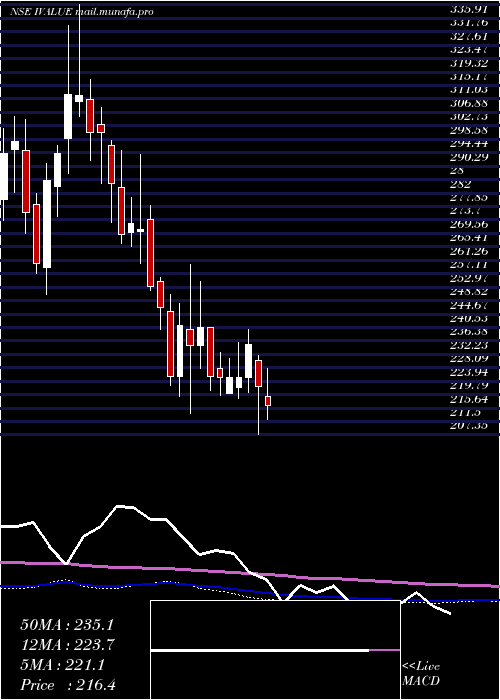Click the 265.41 axis label
Image resolution: width=500 pixels, height=700 pixels.
(x=468, y=237)
